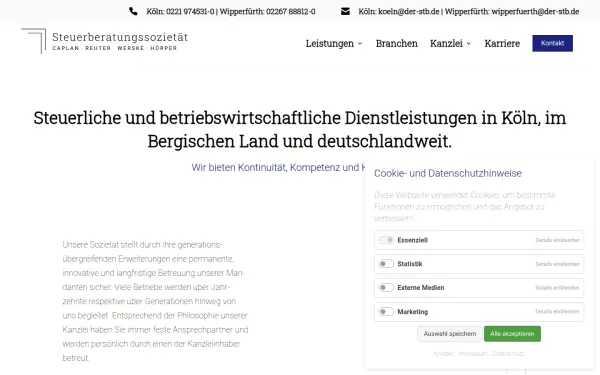600x375 pixels.
Task: Open the Branchen navigation item
Action: (x=396, y=43)
